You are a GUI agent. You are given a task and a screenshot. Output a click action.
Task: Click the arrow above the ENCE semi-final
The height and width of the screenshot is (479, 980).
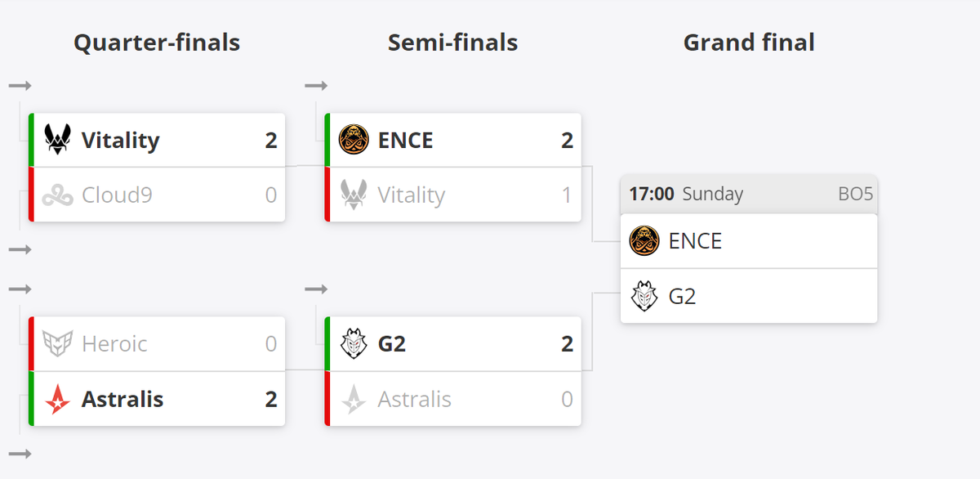pos(316,86)
